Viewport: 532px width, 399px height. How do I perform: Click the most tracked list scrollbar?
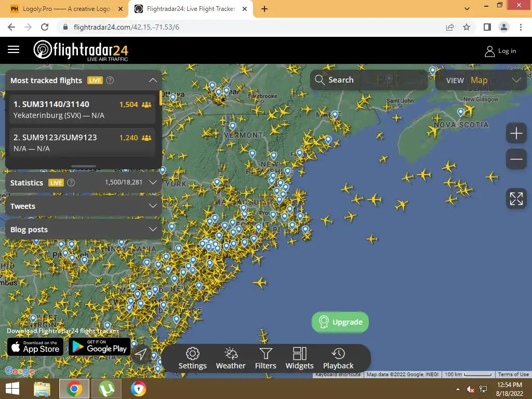[161, 98]
